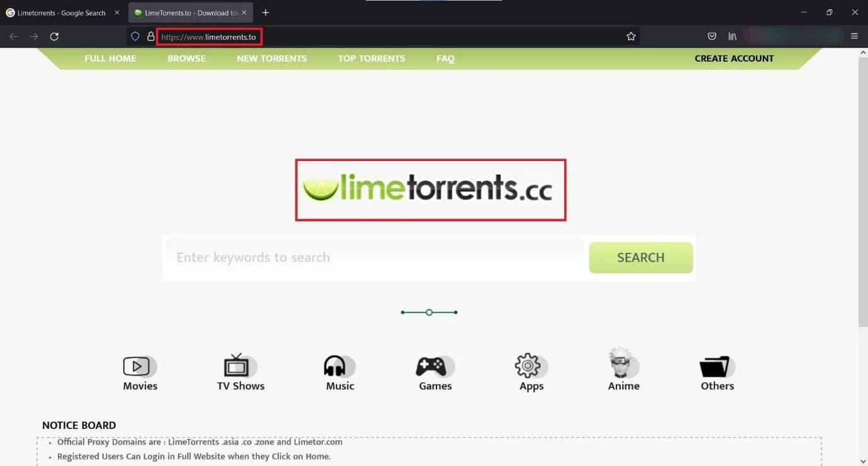Click the browser back arrow

tap(13, 36)
